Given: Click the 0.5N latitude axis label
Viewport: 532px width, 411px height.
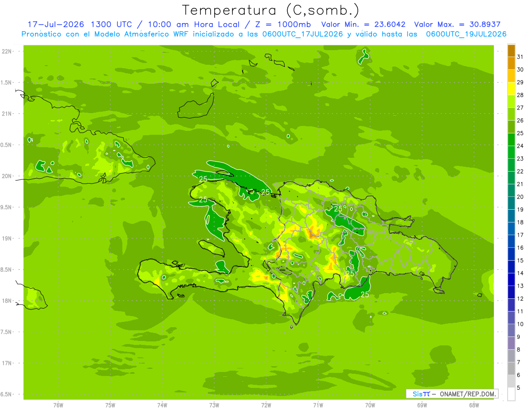Looking at the screenshot, I should (7, 145).
